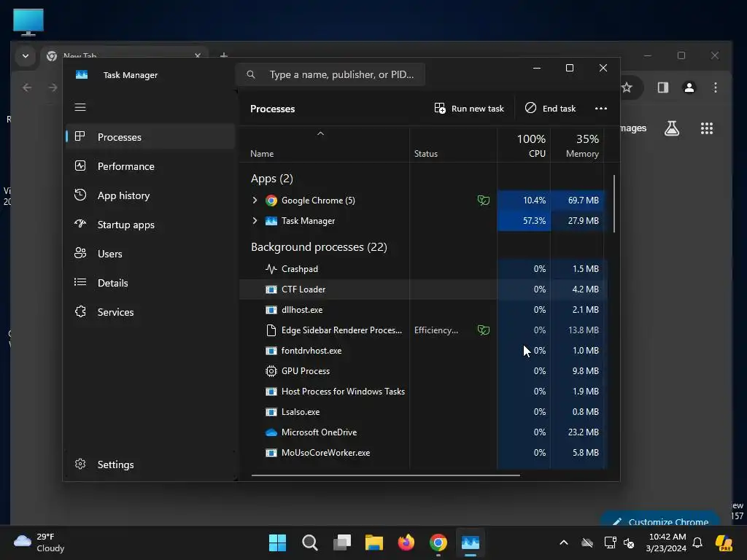The image size is (747, 560).
Task: Click the Task Manager icon in process list
Action: tap(271, 221)
